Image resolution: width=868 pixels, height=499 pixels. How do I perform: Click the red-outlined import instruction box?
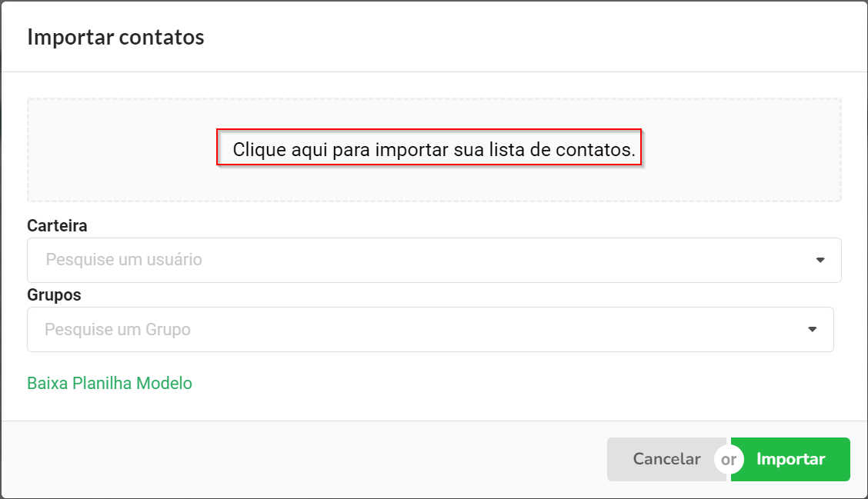429,147
